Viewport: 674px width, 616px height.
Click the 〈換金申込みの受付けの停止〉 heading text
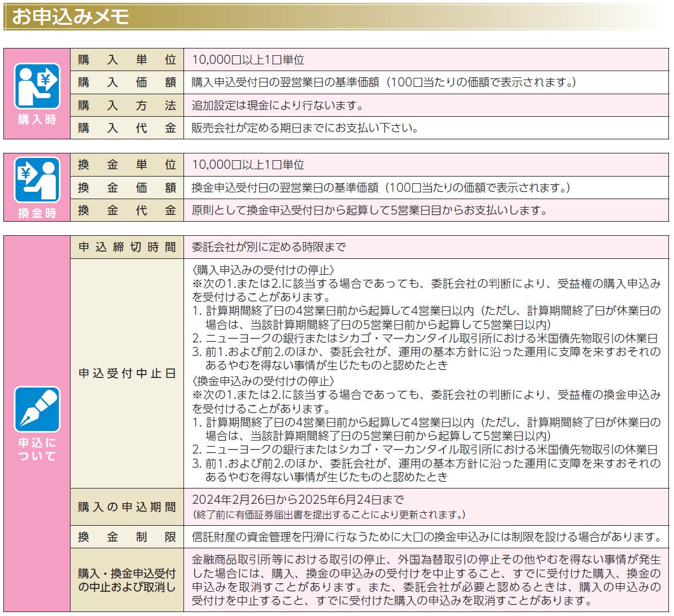click(x=263, y=381)
